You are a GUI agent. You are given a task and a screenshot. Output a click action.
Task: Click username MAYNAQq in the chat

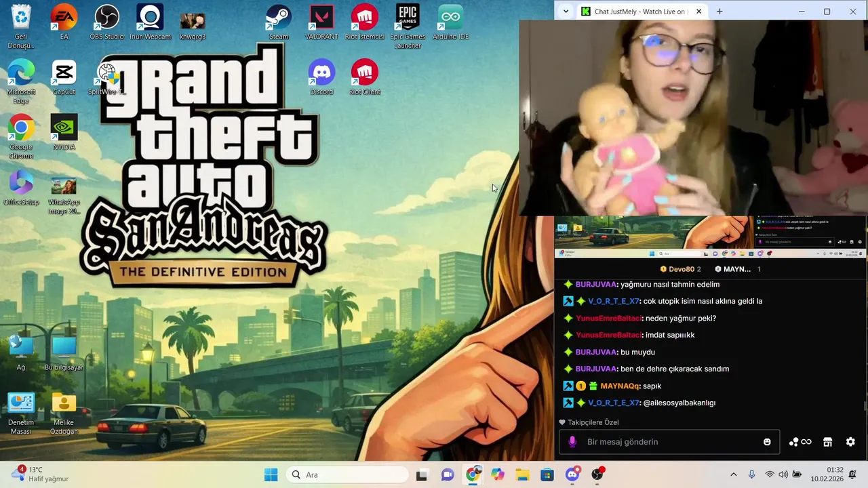click(x=620, y=386)
